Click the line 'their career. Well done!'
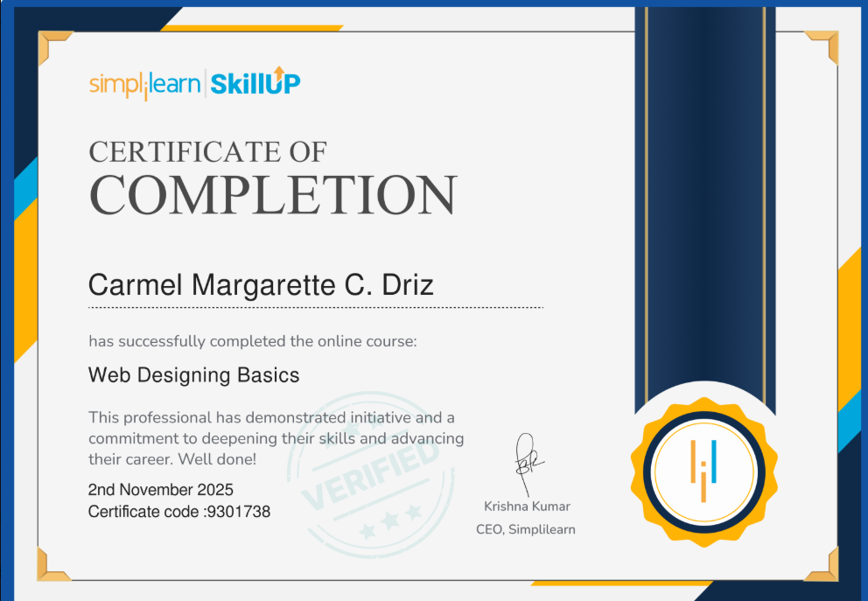 point(172,459)
